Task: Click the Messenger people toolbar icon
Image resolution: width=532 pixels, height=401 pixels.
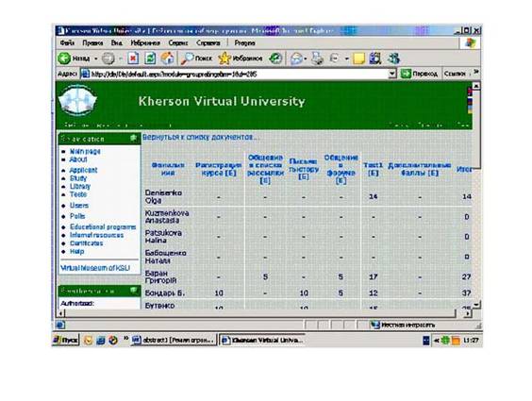Action: click(393, 58)
